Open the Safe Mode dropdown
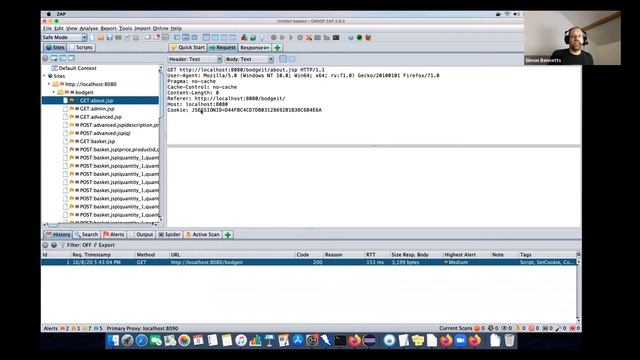This screenshot has width=640, height=360. click(x=65, y=38)
